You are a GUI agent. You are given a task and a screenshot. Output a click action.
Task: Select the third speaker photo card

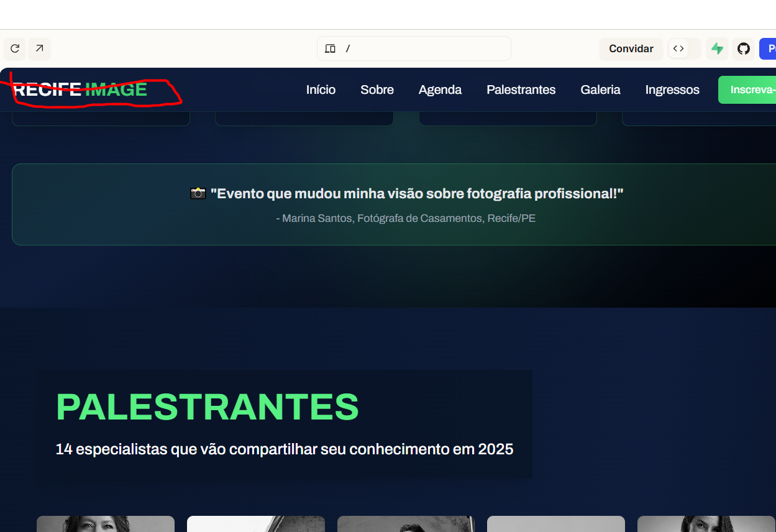click(x=406, y=524)
